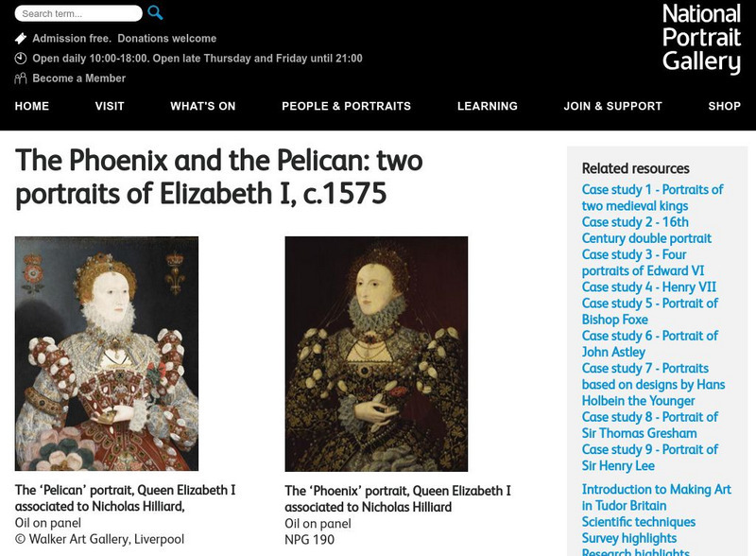Click Oil on panel under Phoenix caption
This screenshot has height=556, width=756.
[318, 524]
